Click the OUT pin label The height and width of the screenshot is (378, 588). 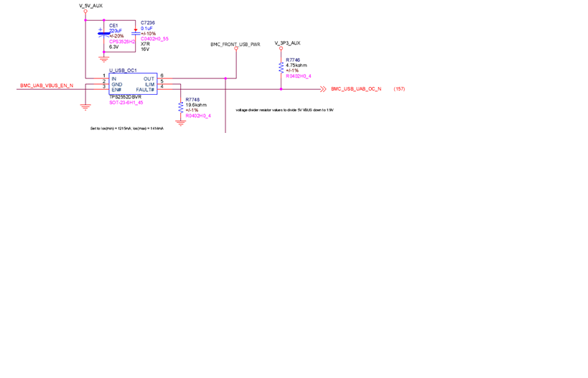pos(149,79)
